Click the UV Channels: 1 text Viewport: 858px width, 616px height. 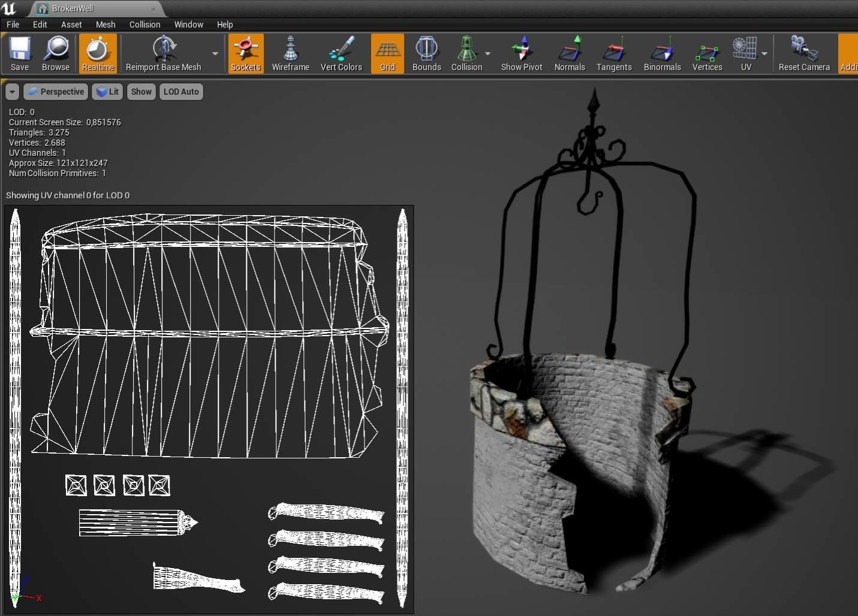37,153
